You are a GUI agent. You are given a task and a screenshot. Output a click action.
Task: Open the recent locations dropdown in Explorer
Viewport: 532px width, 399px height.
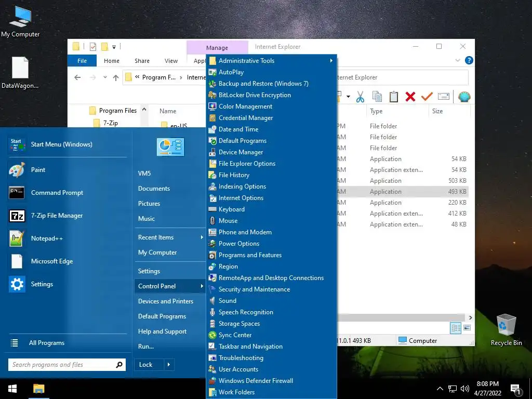105,77
